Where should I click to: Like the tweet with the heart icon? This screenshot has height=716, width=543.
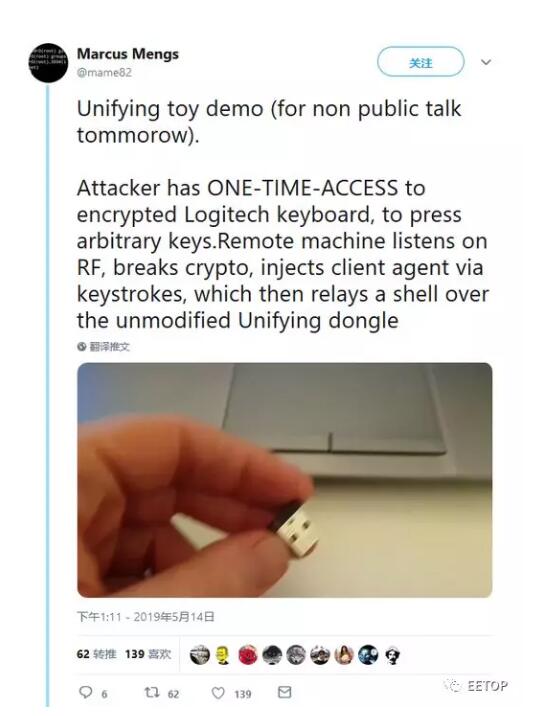(218, 693)
